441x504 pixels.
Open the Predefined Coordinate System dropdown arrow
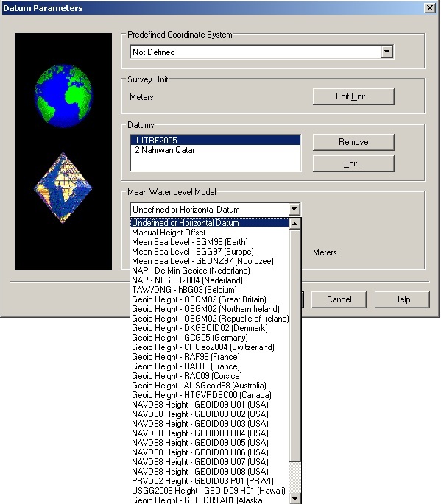387,52
